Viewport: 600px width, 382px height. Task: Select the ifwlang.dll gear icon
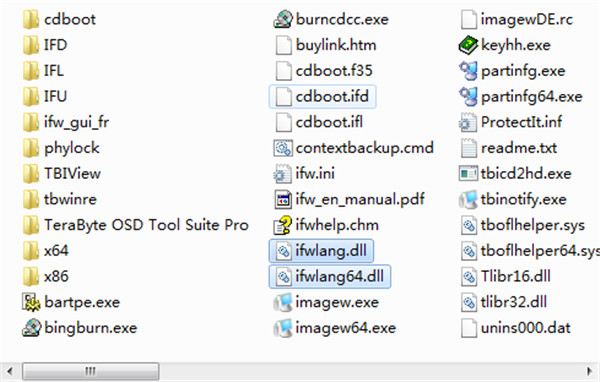(x=284, y=251)
